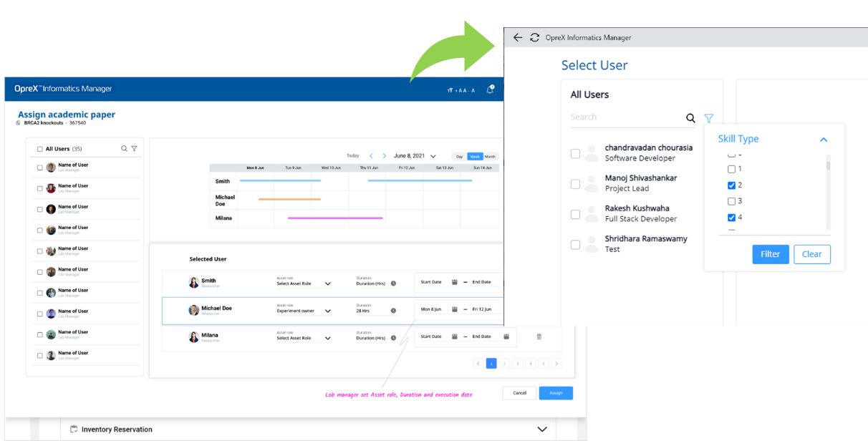The height and width of the screenshot is (441, 868).
Task: Expand the Inventory Reservation section
Action: pyautogui.click(x=541, y=429)
